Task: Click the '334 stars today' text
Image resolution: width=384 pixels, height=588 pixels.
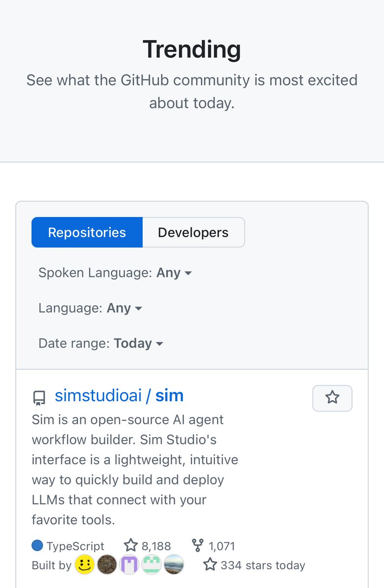Action: click(263, 565)
